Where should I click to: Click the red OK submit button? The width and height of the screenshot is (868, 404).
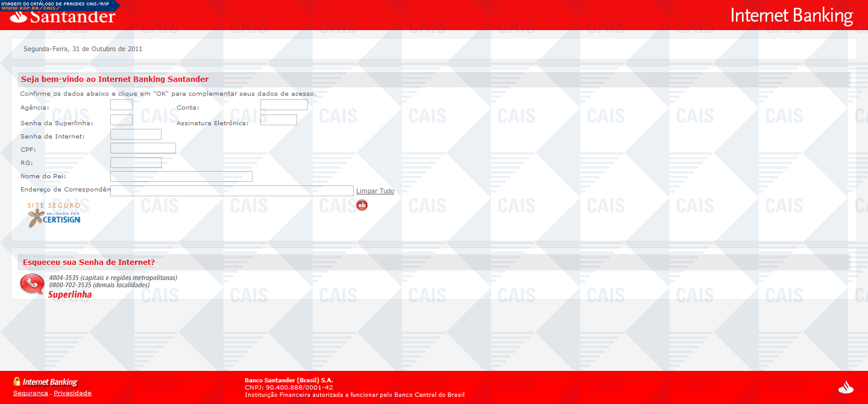(x=362, y=205)
